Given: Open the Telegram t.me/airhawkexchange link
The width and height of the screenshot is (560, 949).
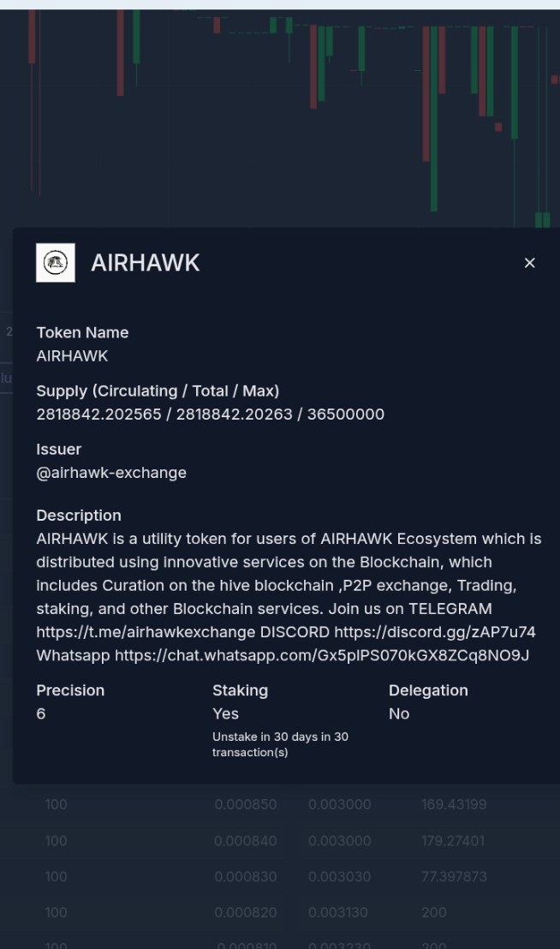Looking at the screenshot, I should click(x=146, y=632).
